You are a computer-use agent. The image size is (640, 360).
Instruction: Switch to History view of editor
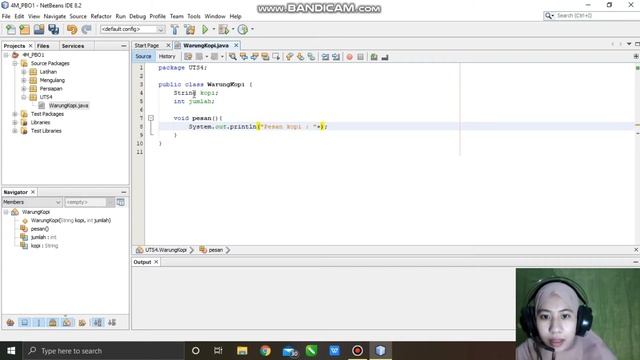167,56
